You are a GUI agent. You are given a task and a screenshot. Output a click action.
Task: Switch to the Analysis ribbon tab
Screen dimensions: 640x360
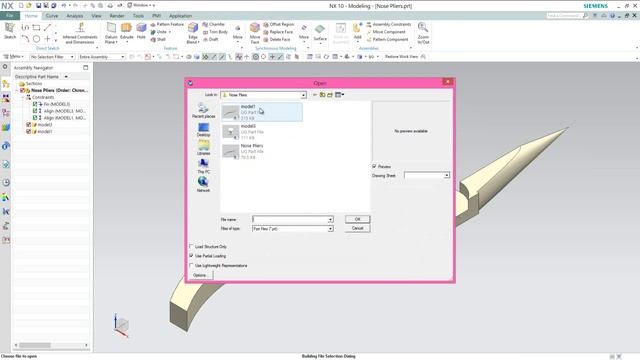click(x=75, y=16)
